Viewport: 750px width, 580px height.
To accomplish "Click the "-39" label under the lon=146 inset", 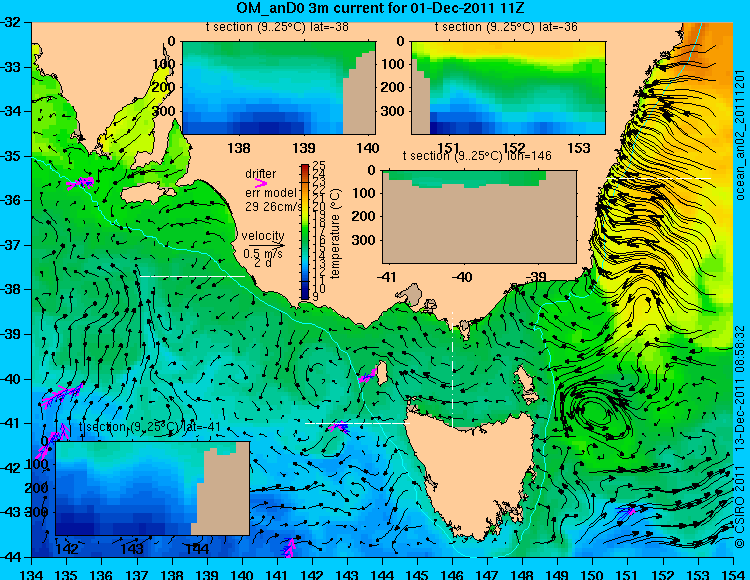I will point(537,276).
